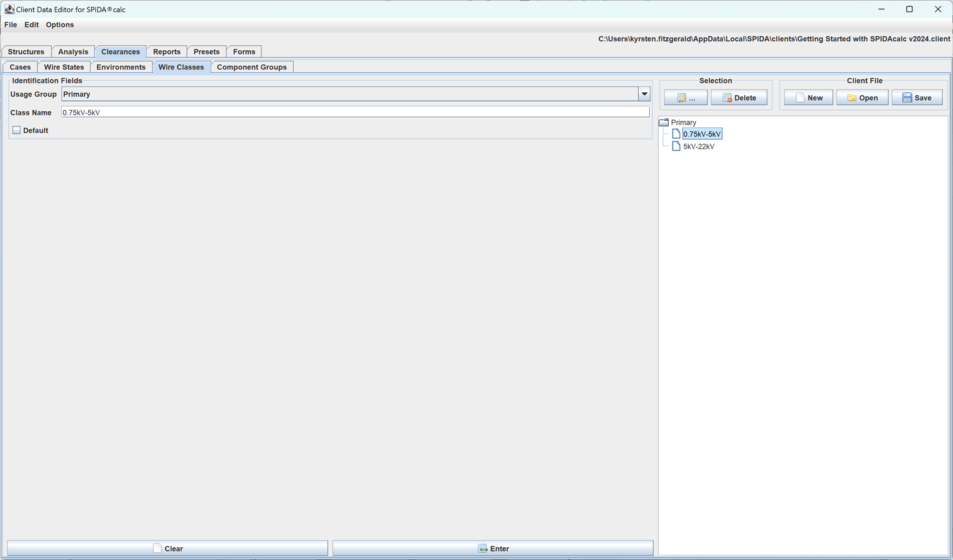Open the Presets tab
This screenshot has width=953, height=560.
coord(207,51)
